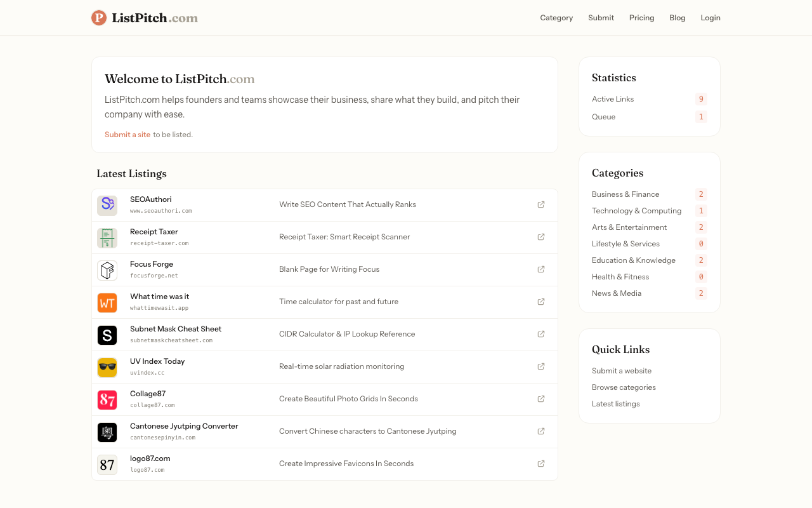
Task: Click the 'Submit a site' link
Action: tap(128, 135)
